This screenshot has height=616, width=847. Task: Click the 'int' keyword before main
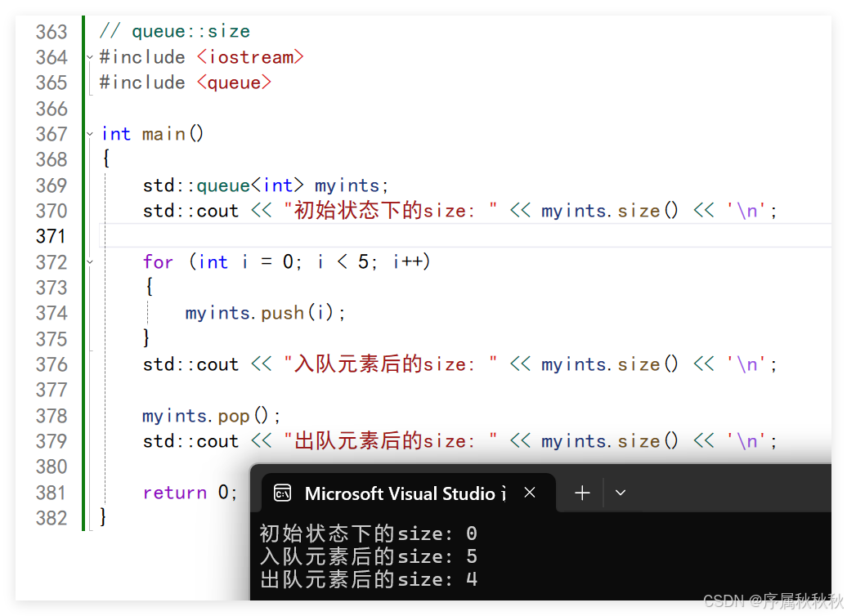click(x=116, y=134)
